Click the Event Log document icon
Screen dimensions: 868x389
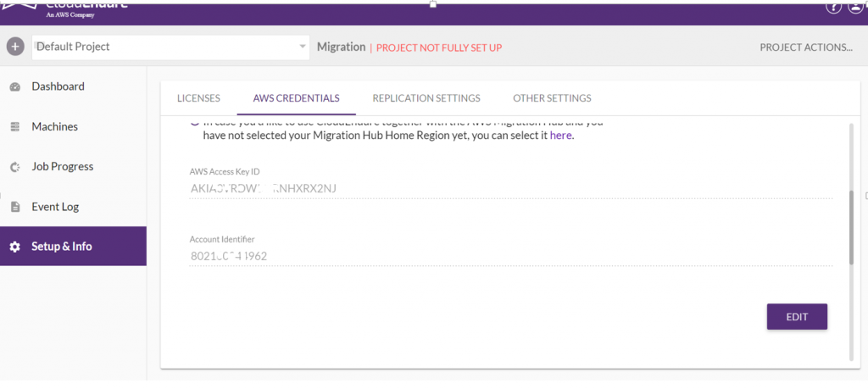(15, 207)
